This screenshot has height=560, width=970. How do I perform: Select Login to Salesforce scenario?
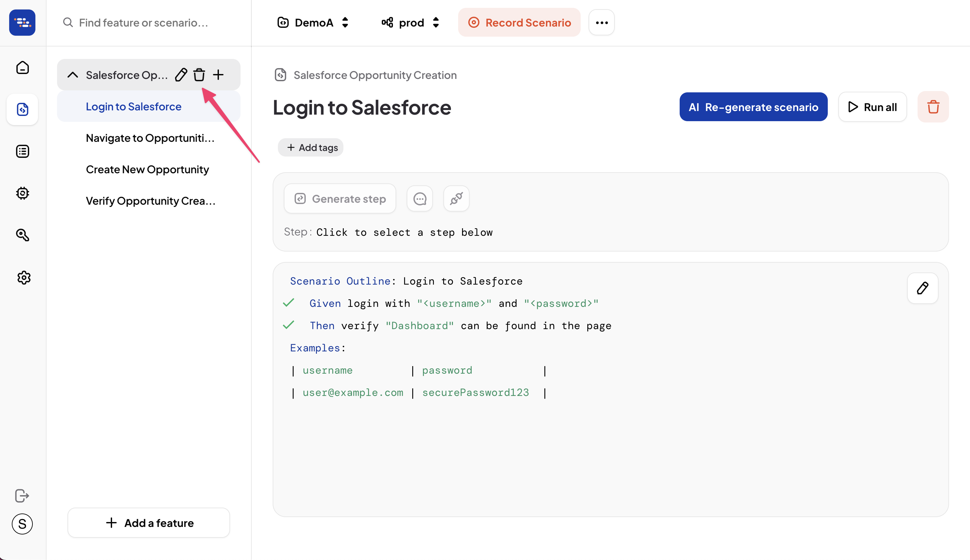[148, 106]
